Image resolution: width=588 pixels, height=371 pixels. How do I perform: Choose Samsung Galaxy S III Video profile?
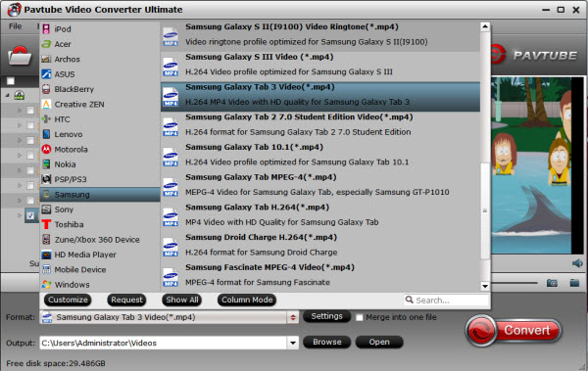pyautogui.click(x=320, y=67)
